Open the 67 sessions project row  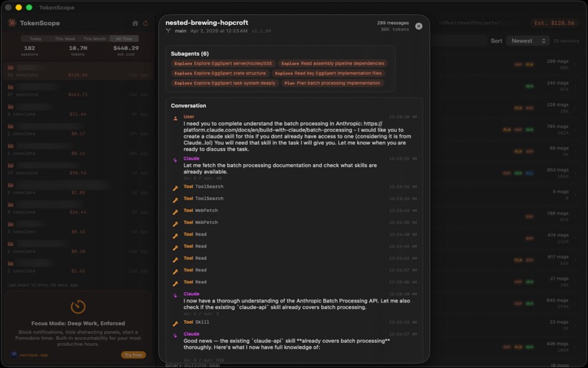coord(78,91)
